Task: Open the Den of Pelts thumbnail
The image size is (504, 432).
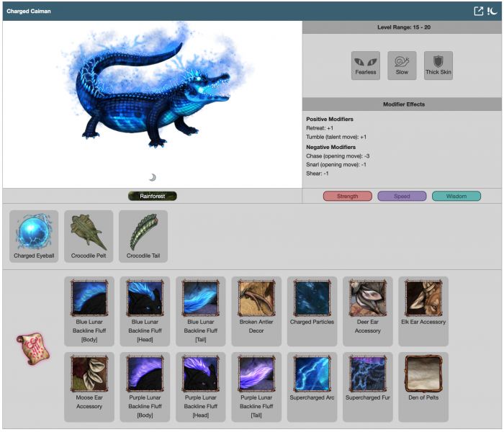Action: (423, 374)
